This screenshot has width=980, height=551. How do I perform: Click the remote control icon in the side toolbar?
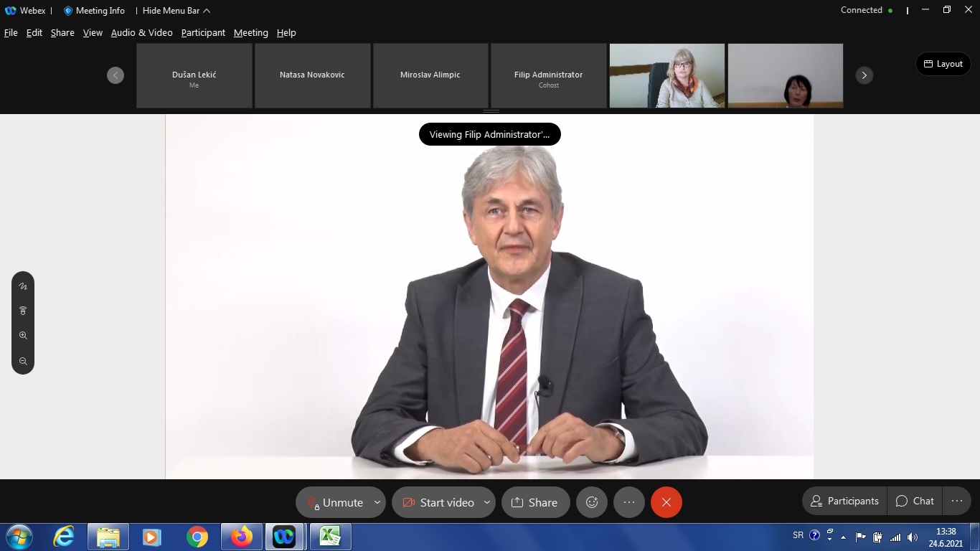coord(23,311)
